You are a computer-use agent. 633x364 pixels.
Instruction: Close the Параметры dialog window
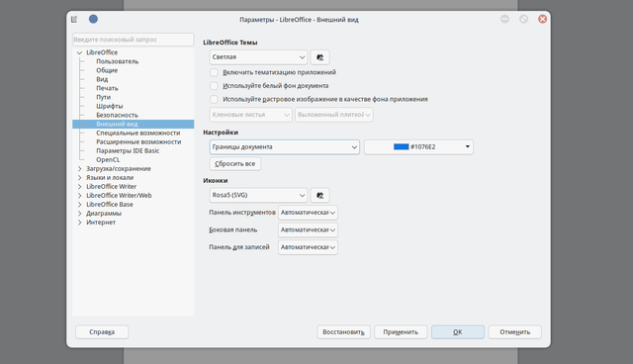542,19
